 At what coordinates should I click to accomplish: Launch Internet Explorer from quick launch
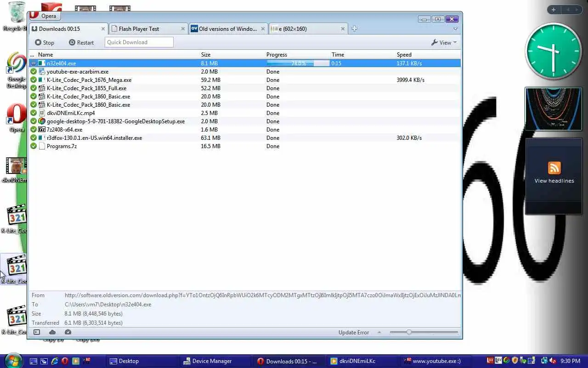tap(55, 361)
